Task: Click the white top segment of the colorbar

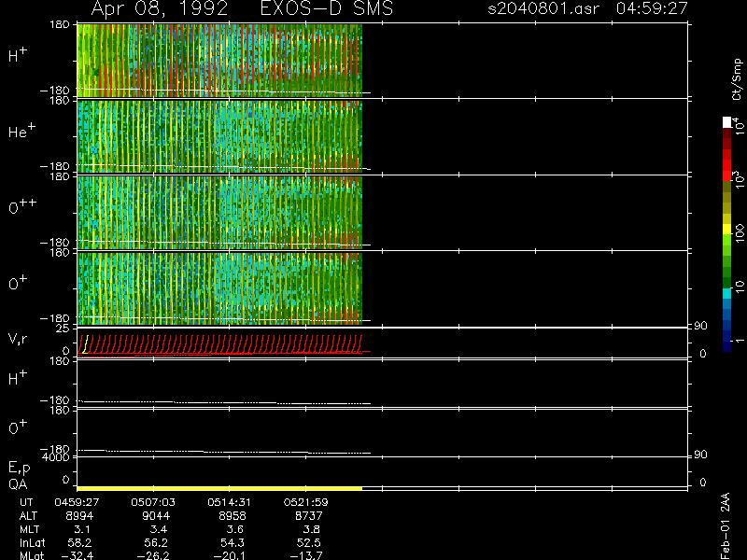Action: click(x=727, y=122)
